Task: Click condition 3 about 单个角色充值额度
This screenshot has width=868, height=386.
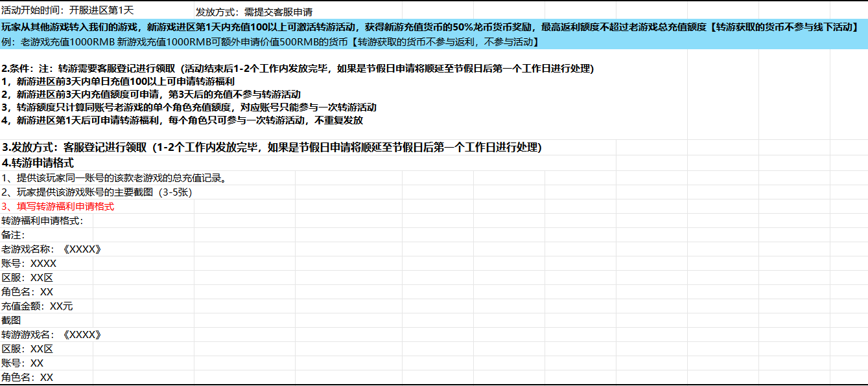Action: (189, 108)
